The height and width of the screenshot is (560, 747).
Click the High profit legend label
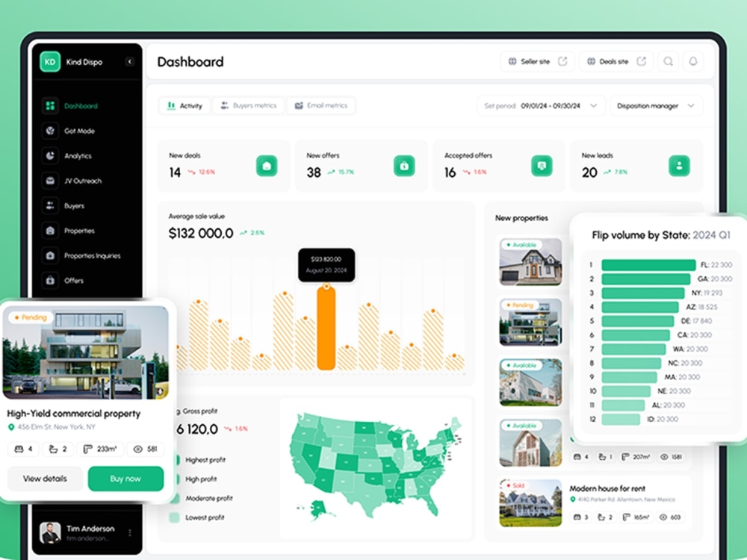coord(201,479)
